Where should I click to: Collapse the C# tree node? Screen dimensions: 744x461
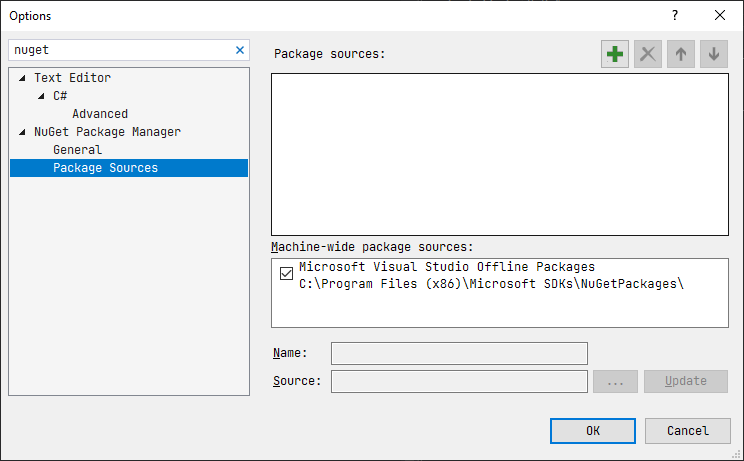[41, 96]
